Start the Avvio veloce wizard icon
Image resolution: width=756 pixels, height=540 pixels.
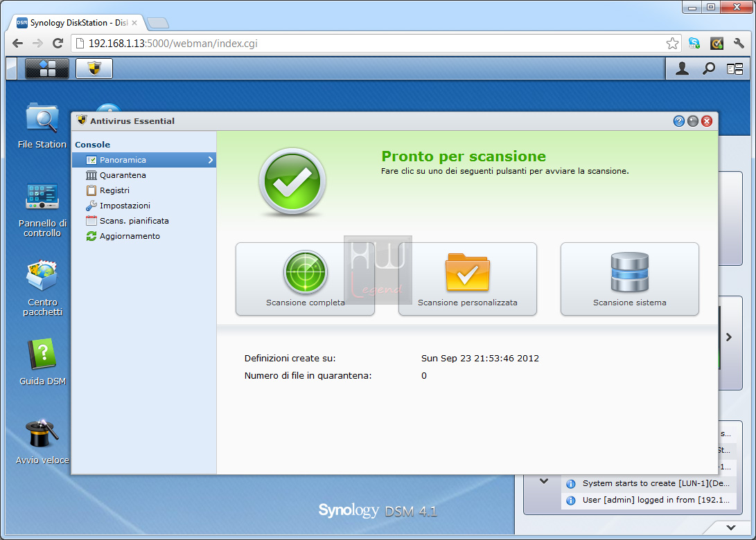42,442
